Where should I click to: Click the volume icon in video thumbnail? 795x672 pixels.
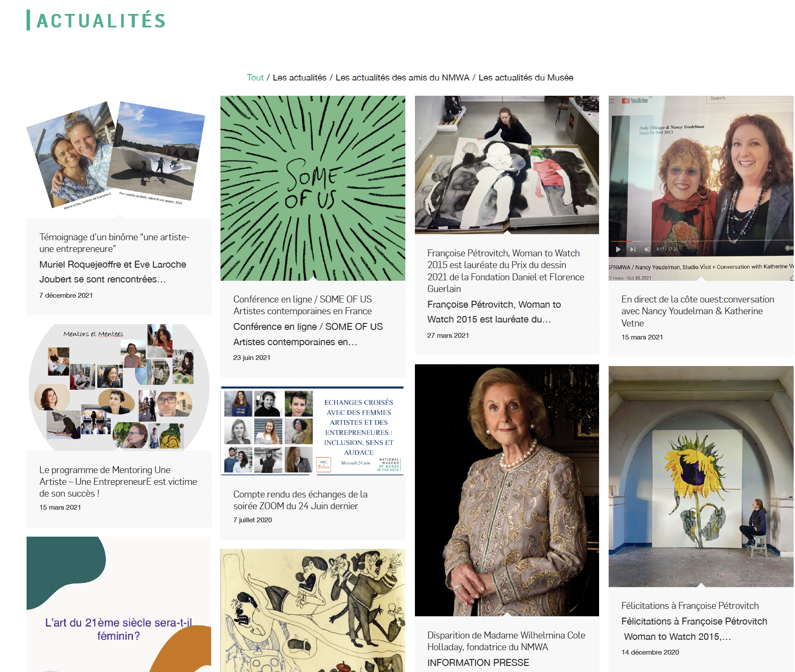click(647, 249)
